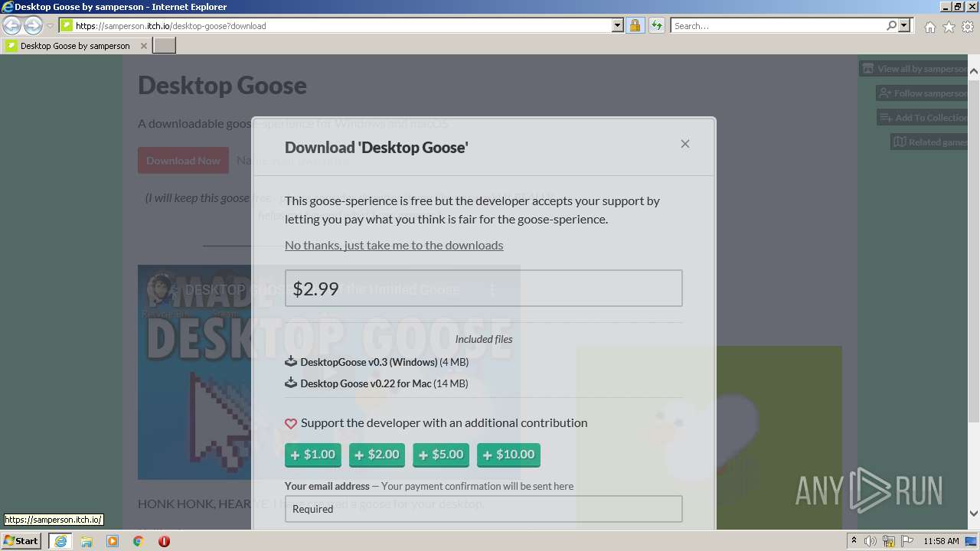Click the page scrollbar down arrow
The image size is (980, 551).
click(x=974, y=514)
